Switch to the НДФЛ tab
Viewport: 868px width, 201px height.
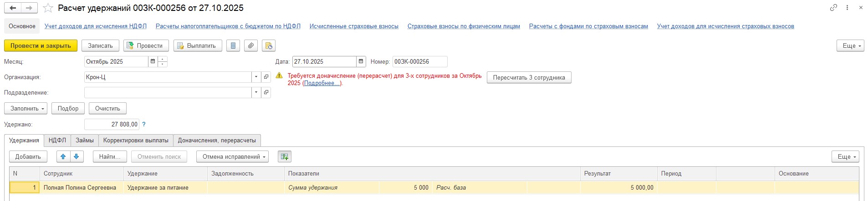coord(57,141)
